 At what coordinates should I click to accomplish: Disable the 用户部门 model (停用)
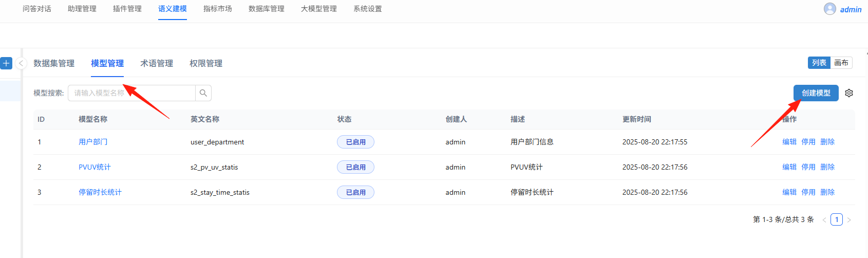click(x=808, y=142)
